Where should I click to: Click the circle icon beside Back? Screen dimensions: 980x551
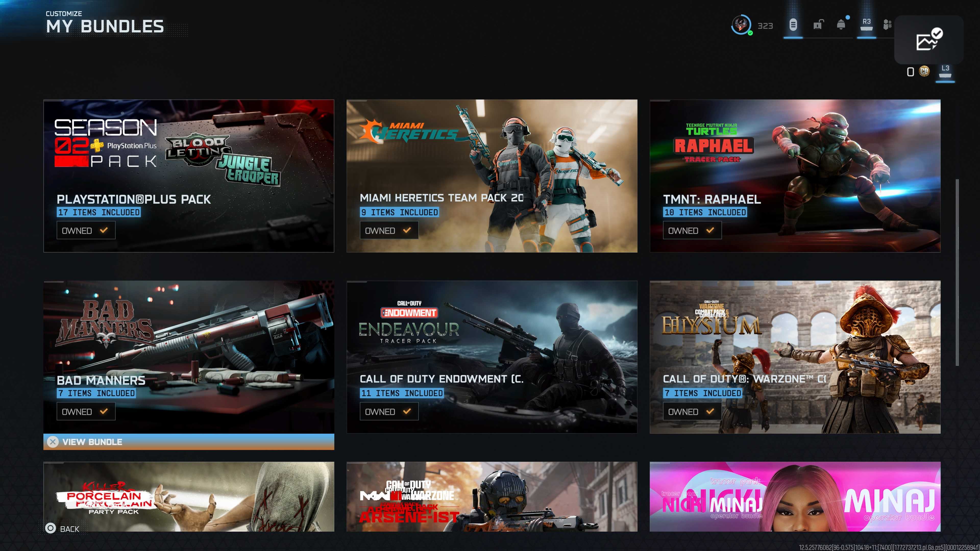point(51,528)
